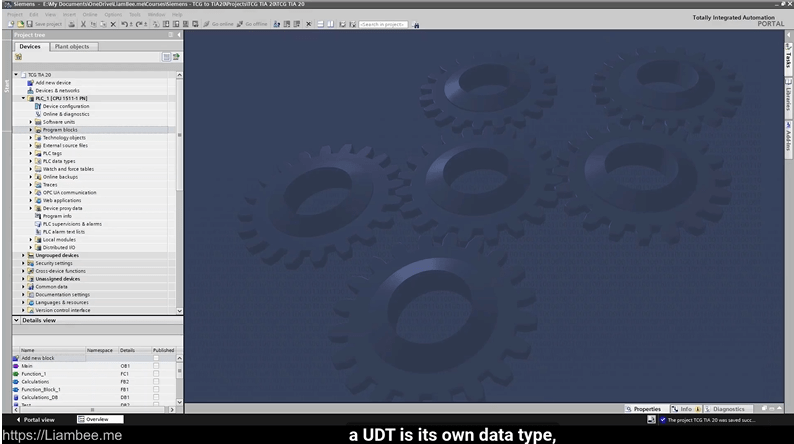Expand the PLC data types folder
794x444 pixels.
(31, 161)
